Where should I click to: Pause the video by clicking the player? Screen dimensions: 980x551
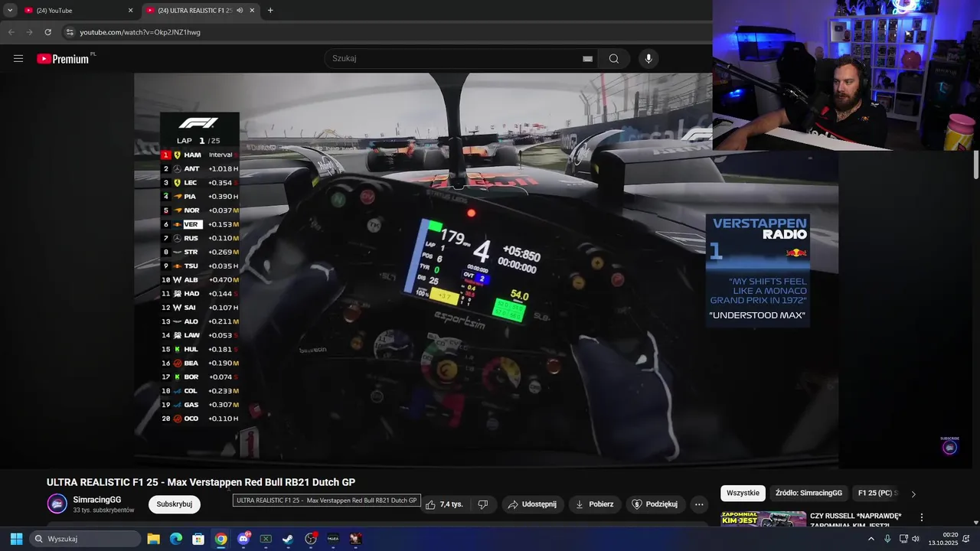486,271
